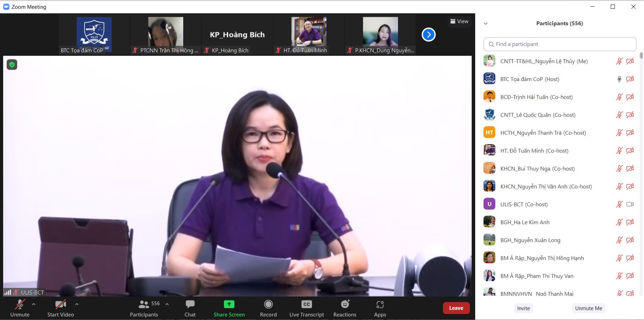Toggle mute icon beside ULIS-BCT participant
The image size is (644, 320).
[619, 204]
